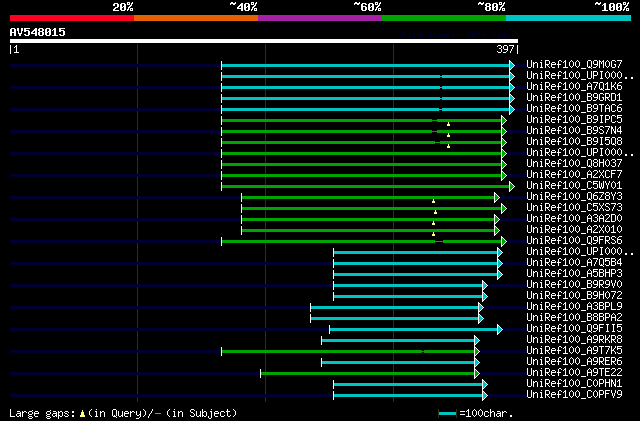Select the green alignment bar for Q6Z8Y3
This screenshot has height=421, width=640.
pyautogui.click(x=370, y=198)
